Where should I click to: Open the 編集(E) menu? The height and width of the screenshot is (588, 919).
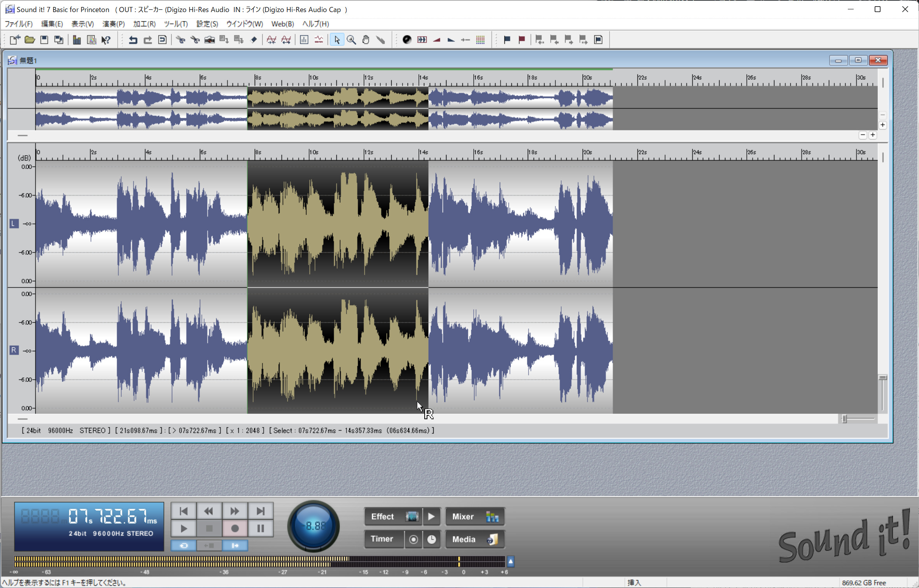(52, 24)
